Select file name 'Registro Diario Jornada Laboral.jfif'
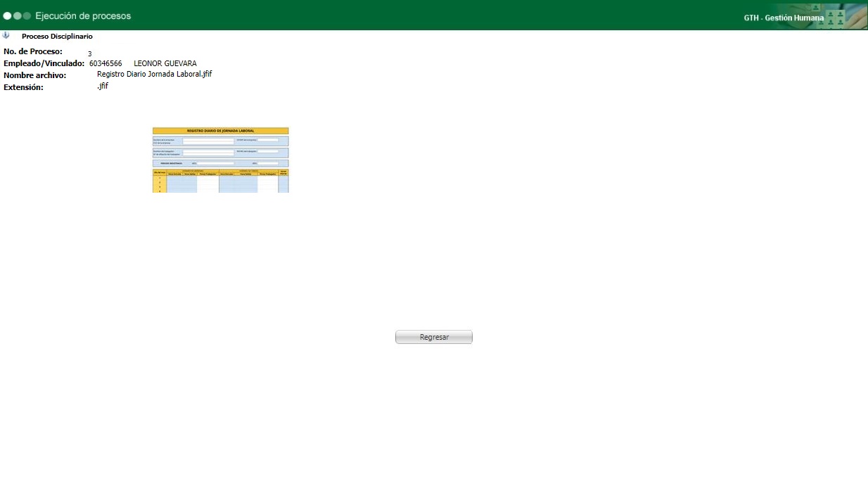The image size is (868, 491). 155,75
